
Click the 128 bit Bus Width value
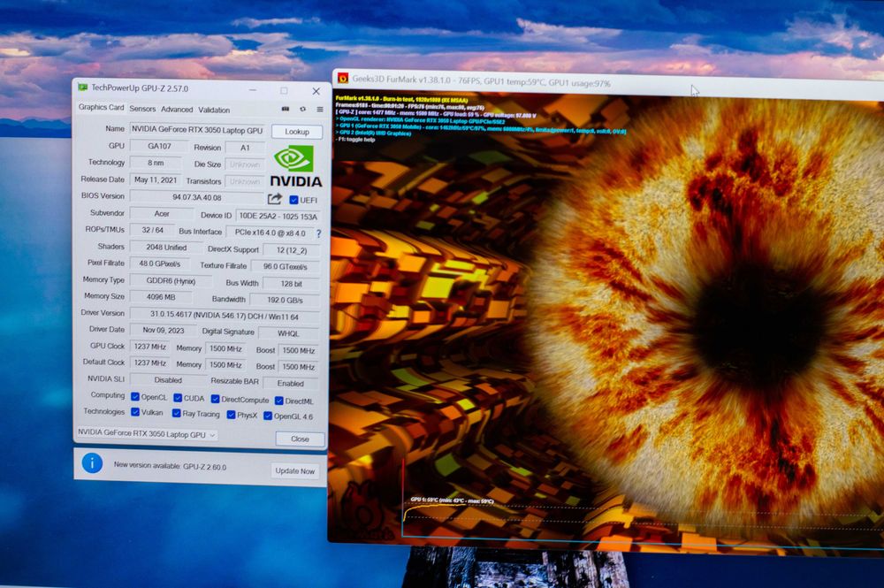[x=292, y=284]
